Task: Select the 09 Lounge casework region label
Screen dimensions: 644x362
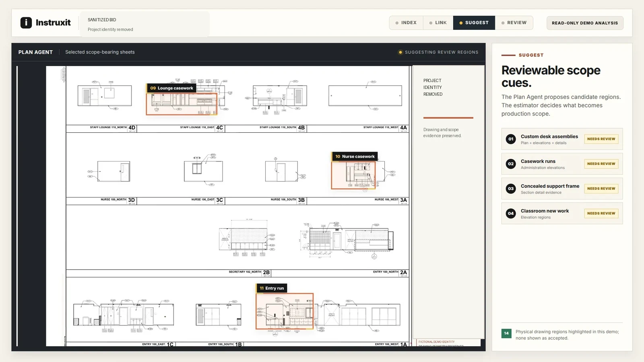Action: (171, 88)
